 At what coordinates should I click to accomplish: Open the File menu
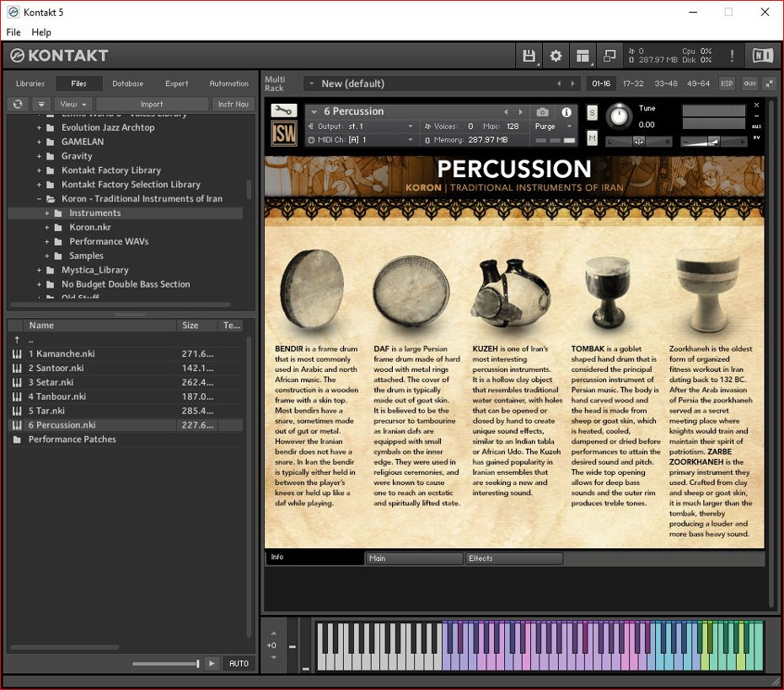pos(13,32)
